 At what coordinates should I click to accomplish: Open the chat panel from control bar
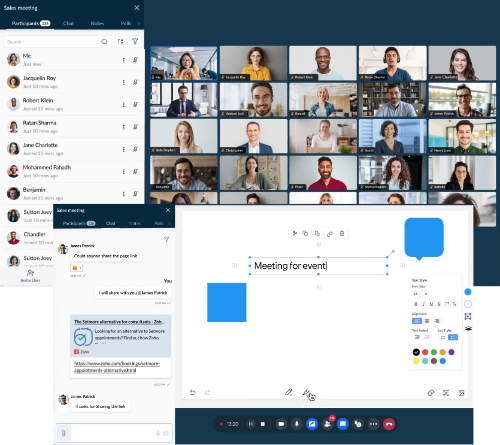click(343, 424)
